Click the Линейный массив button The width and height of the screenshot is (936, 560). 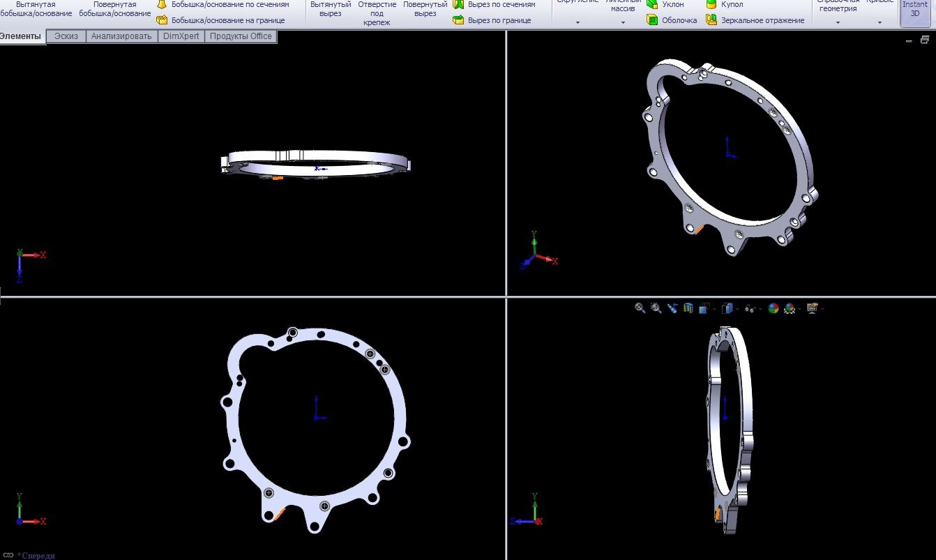point(623,6)
